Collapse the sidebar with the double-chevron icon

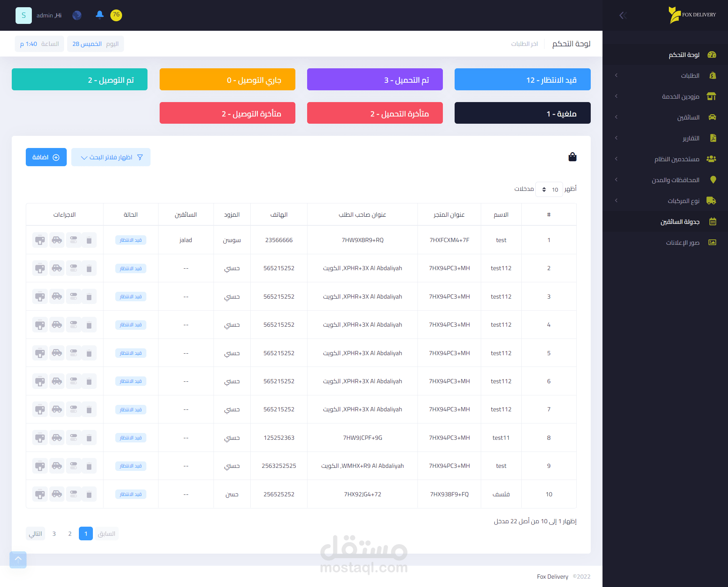(623, 15)
